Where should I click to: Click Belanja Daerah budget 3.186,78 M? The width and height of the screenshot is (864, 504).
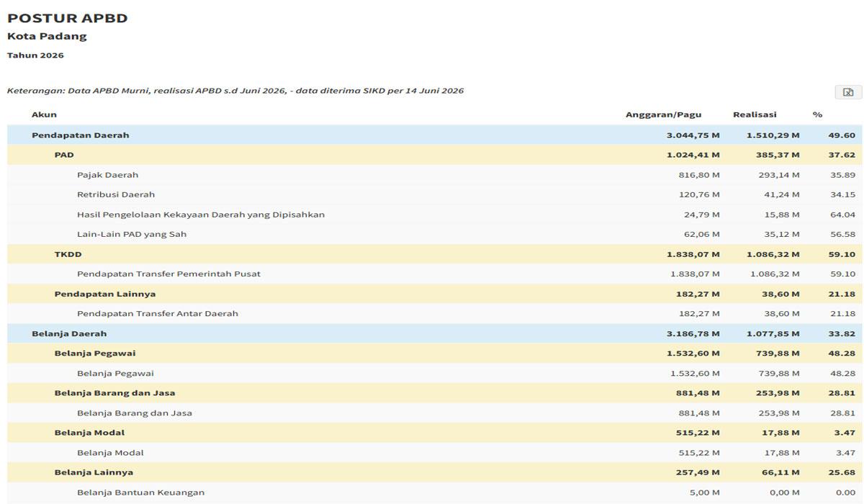point(693,333)
